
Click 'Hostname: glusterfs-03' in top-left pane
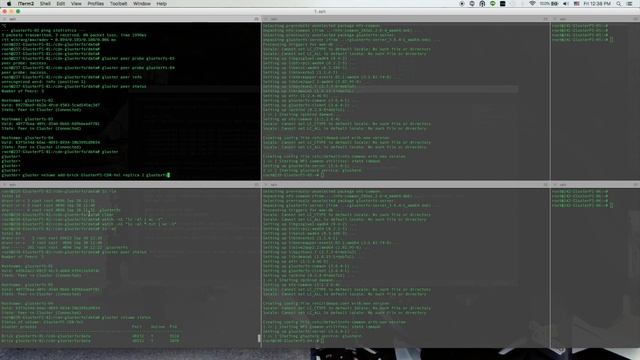(27, 119)
